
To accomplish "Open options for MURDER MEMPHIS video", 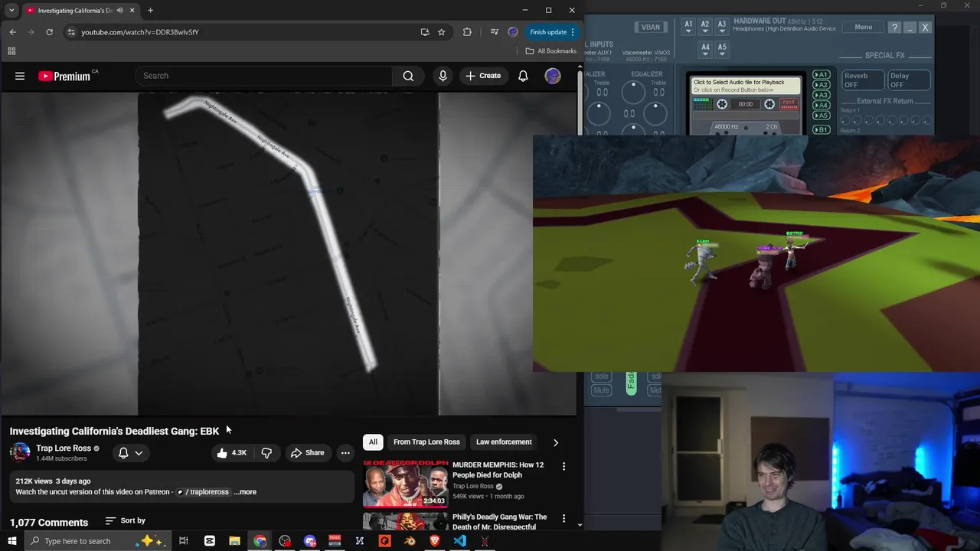I will pyautogui.click(x=563, y=466).
